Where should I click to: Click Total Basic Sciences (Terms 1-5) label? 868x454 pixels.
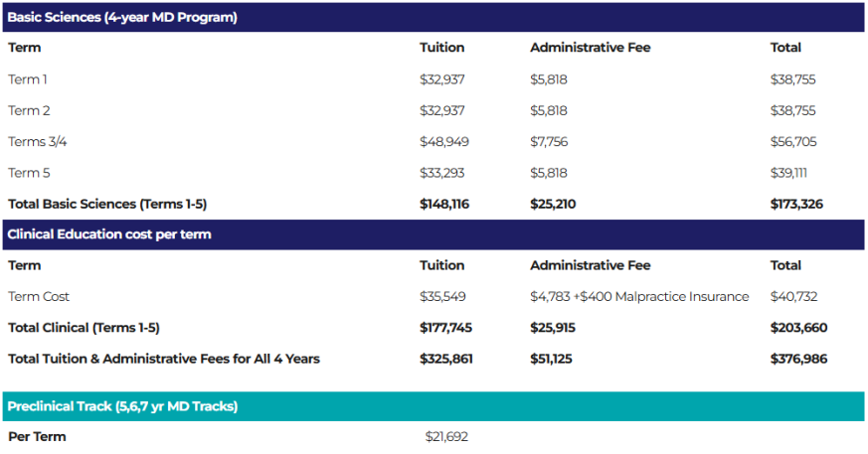click(x=107, y=204)
